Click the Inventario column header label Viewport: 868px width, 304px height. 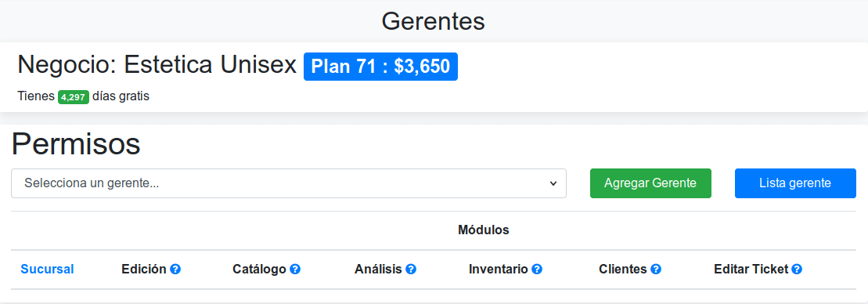tap(499, 269)
